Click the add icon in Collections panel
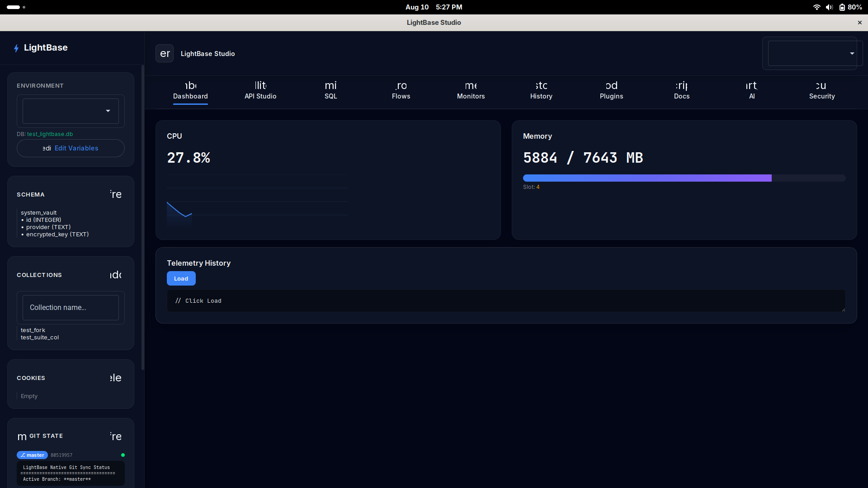This screenshot has width=868, height=488. coord(116,275)
